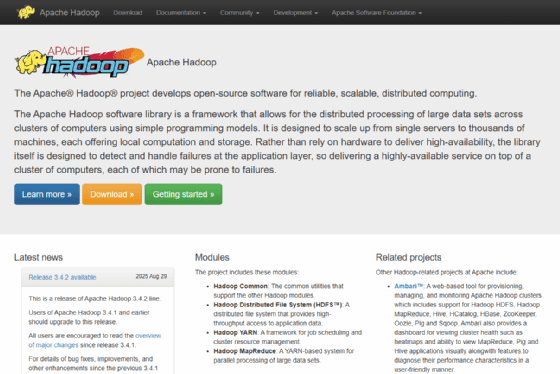Expand the Documentation dropdown menu
This screenshot has width=560, height=374.
click(x=181, y=13)
